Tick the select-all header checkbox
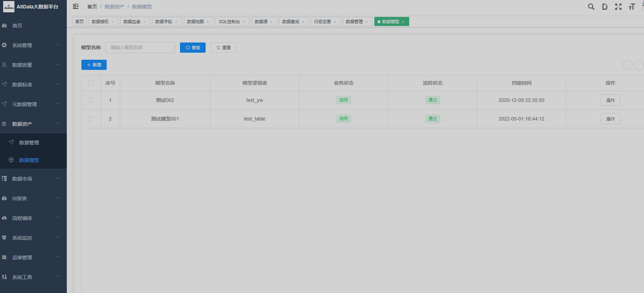 pyautogui.click(x=91, y=83)
